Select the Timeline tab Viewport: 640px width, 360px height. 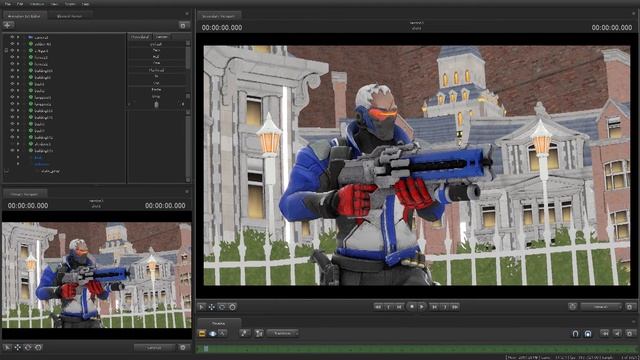point(218,323)
